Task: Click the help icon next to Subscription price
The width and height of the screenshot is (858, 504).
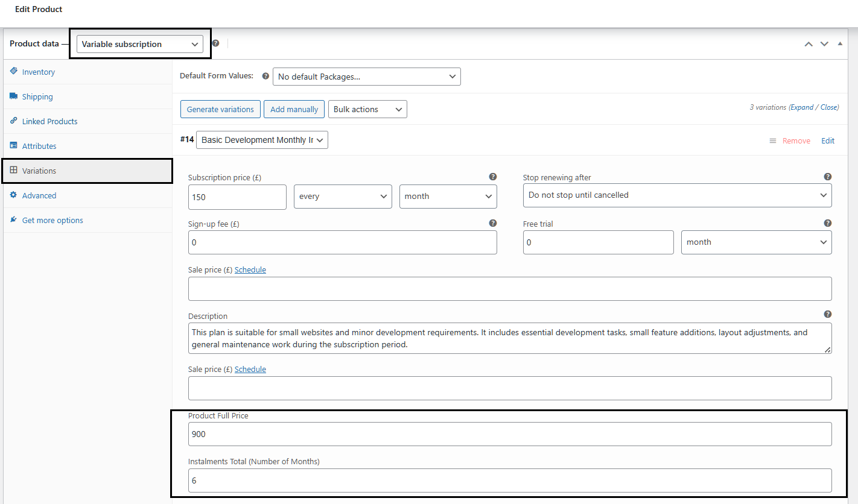Action: click(492, 177)
